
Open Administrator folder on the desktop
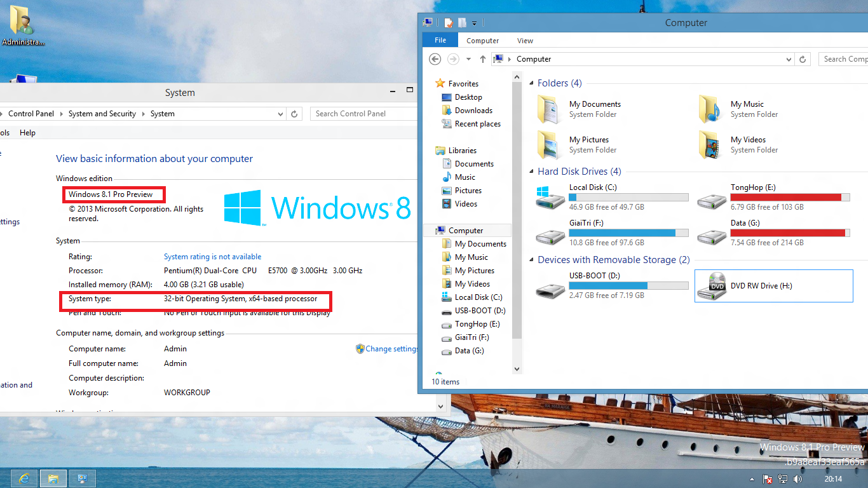(x=24, y=25)
